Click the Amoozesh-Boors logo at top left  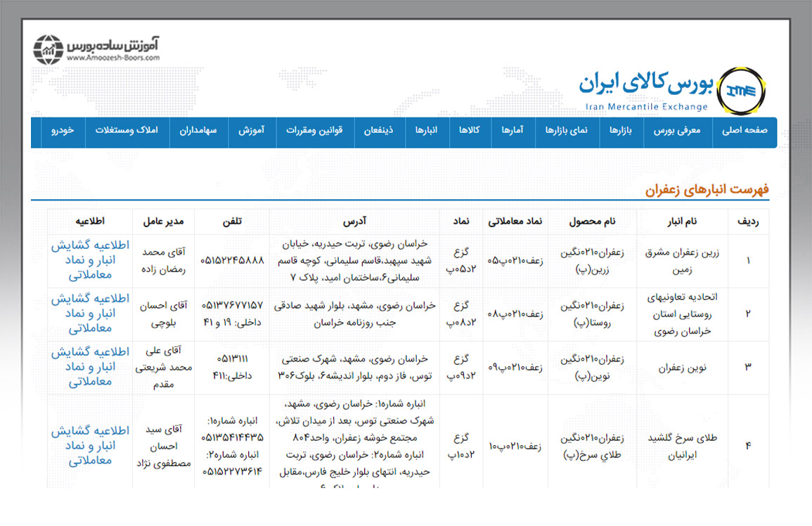(x=98, y=49)
